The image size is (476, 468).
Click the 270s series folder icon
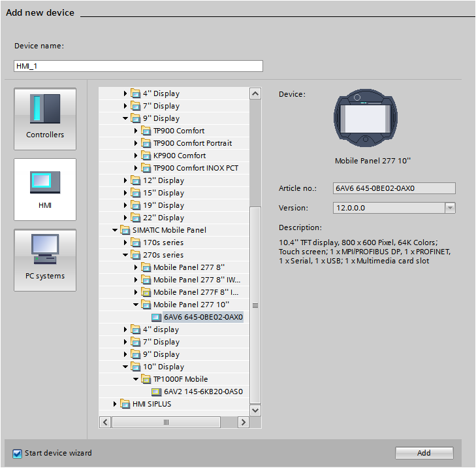click(x=135, y=255)
